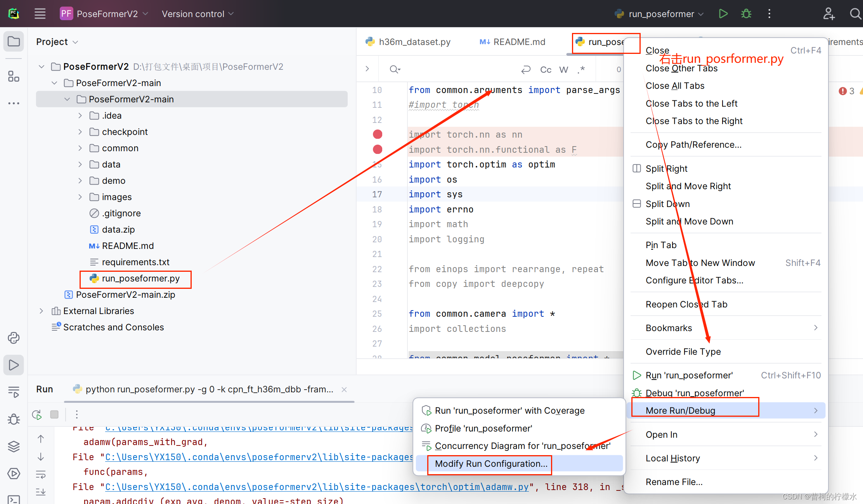
Task: Open the main hamburger menu
Action: [40, 14]
